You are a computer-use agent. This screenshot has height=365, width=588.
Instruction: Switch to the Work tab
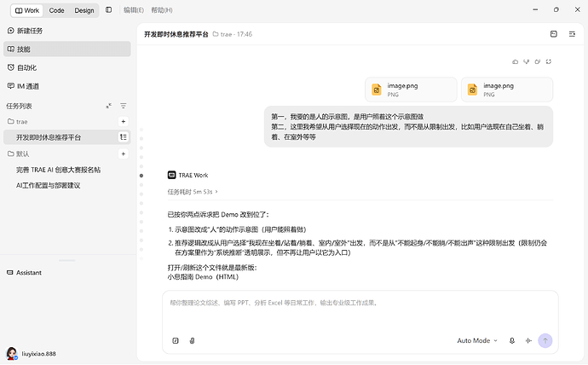pos(27,10)
